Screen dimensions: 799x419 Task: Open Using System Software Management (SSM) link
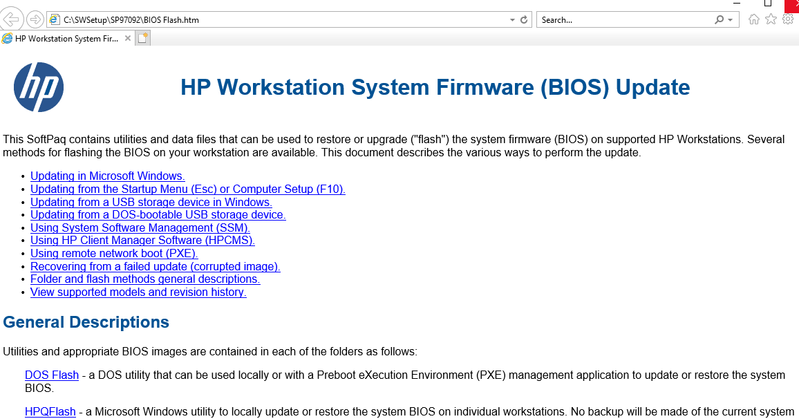140,228
